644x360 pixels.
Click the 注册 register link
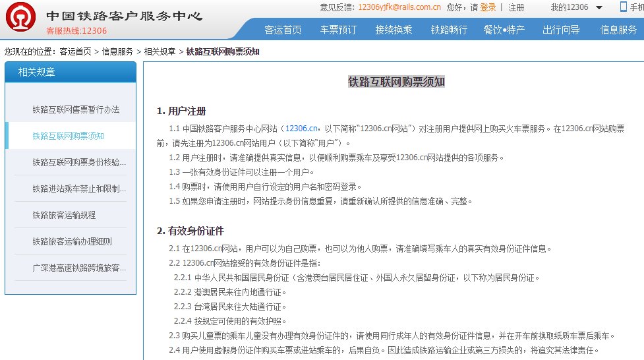pyautogui.click(x=516, y=7)
